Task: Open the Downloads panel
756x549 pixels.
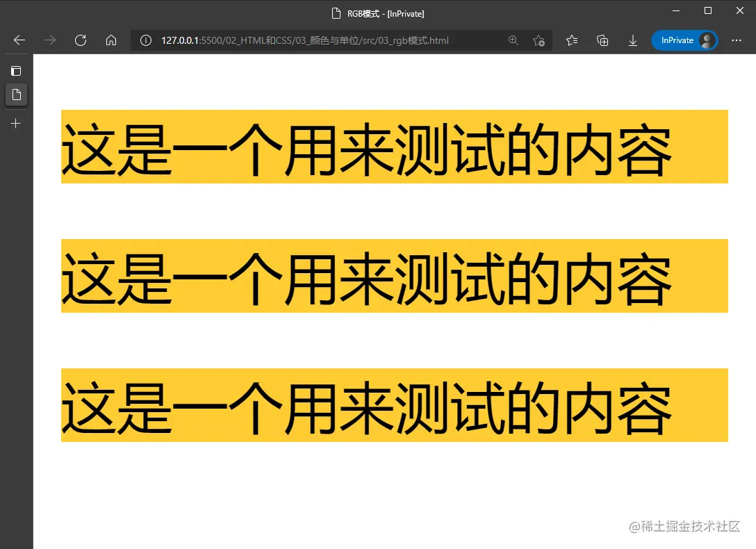Action: tap(633, 40)
